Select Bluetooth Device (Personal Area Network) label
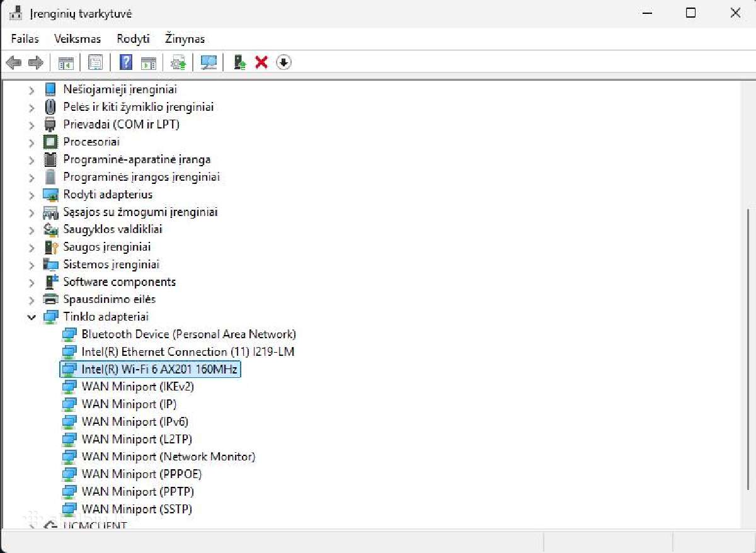This screenshot has height=553, width=756. (x=188, y=334)
